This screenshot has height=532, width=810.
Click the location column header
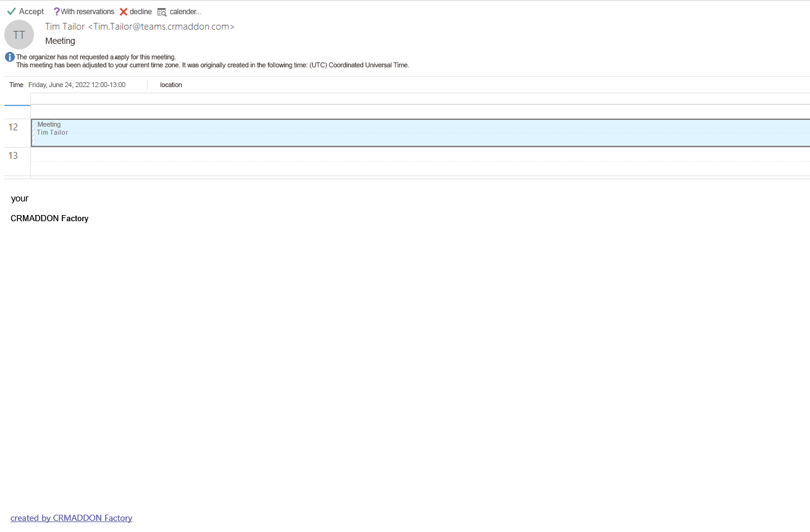(171, 85)
